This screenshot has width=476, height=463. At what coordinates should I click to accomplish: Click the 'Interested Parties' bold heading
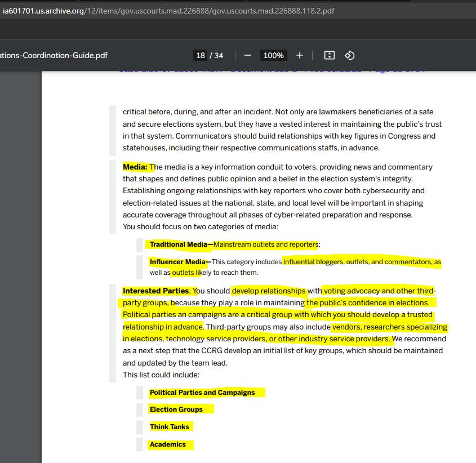coord(155,291)
